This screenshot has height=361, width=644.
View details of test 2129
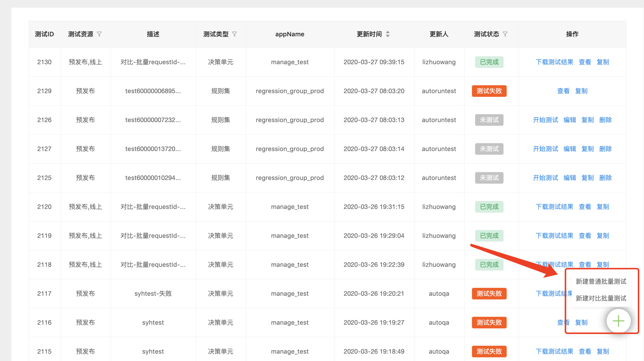[563, 91]
